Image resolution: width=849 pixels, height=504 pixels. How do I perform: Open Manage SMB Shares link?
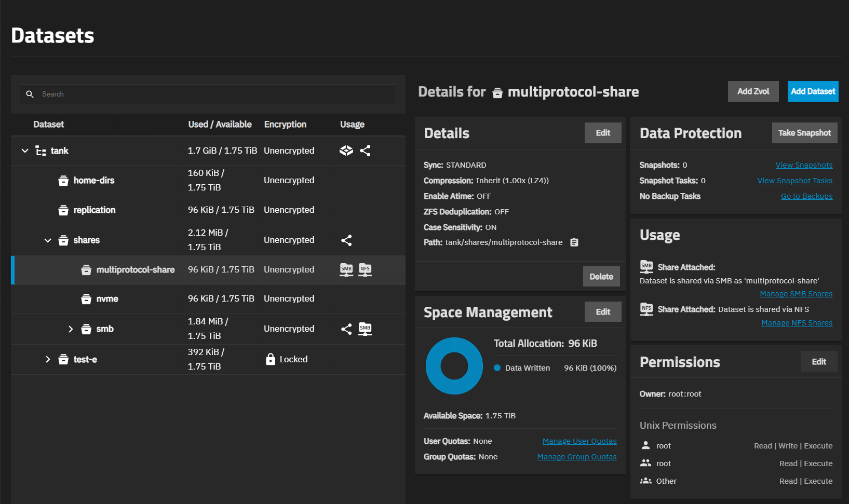(x=796, y=294)
